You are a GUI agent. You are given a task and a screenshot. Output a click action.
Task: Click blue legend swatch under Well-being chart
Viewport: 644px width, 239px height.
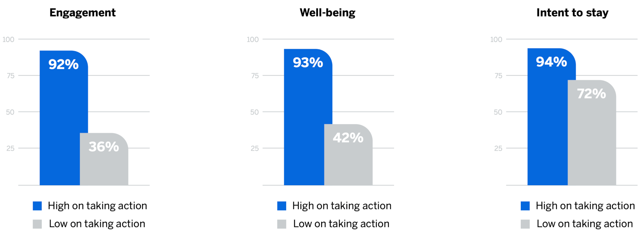click(282, 206)
